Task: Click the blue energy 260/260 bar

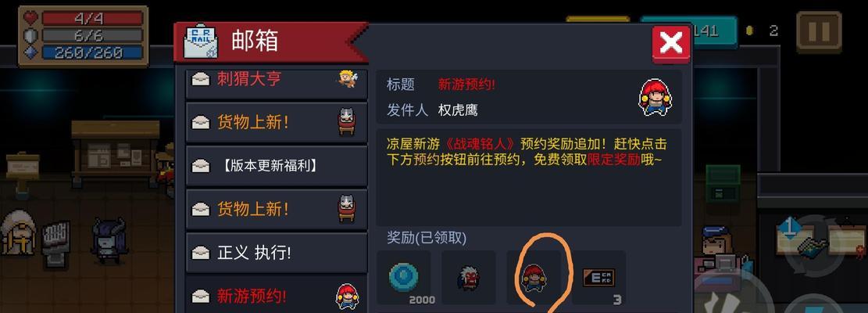Action: [x=92, y=52]
